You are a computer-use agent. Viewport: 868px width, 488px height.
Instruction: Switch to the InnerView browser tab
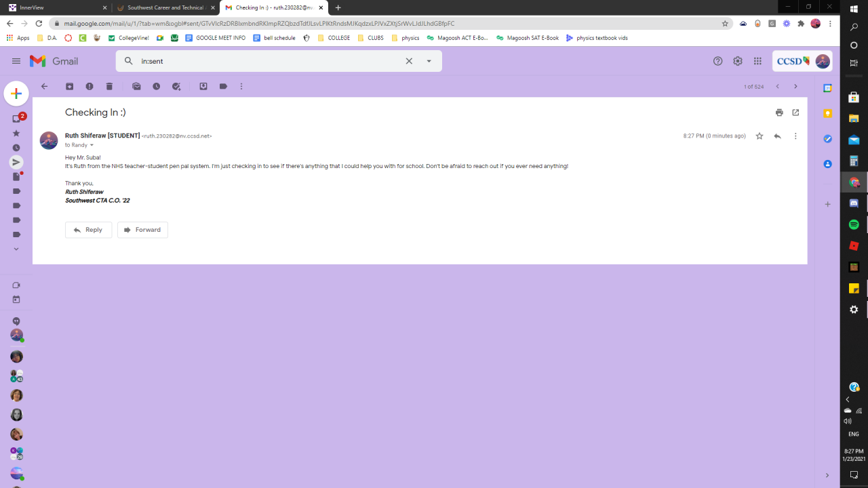tap(58, 7)
